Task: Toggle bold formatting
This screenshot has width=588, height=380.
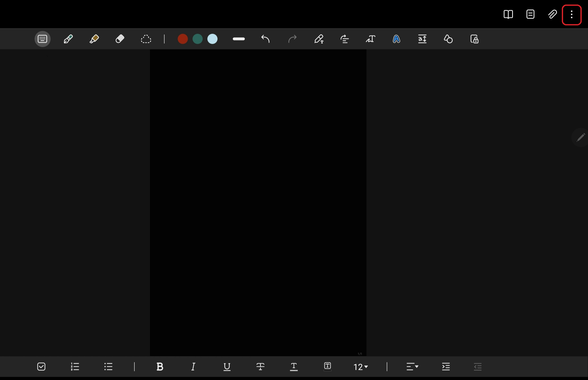Action: (160, 367)
